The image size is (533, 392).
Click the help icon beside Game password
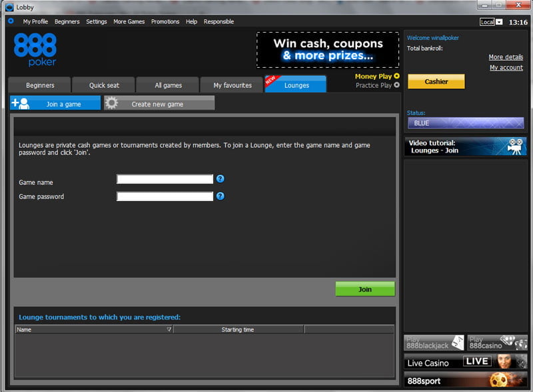click(221, 196)
